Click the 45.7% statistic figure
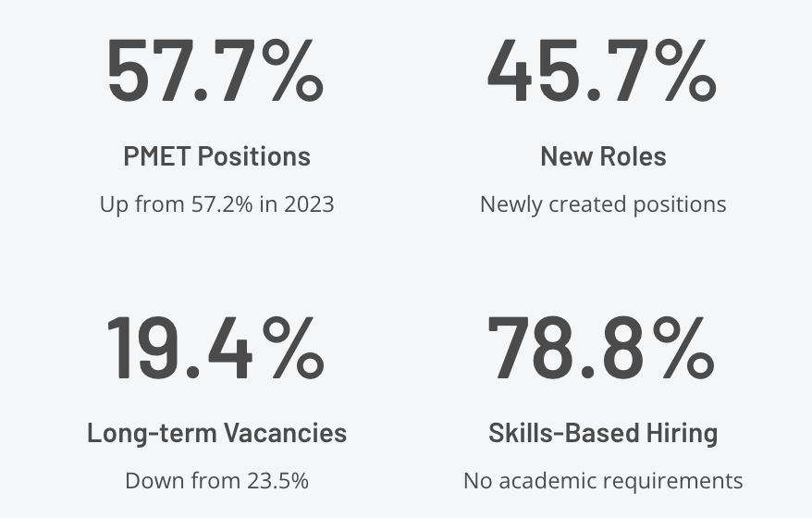812x518 pixels. (602, 70)
